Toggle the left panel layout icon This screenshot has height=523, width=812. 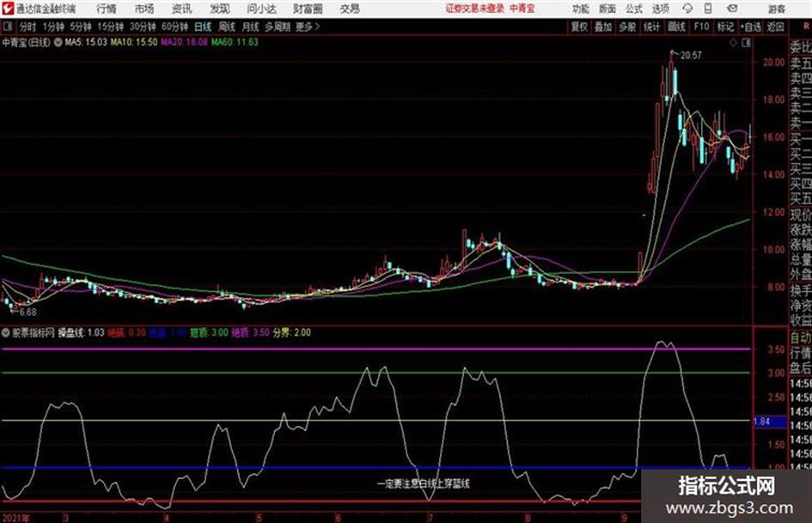tap(7, 27)
